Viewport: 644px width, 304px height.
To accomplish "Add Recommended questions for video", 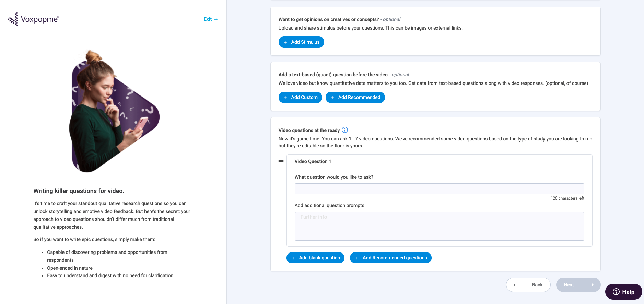I will click(x=391, y=258).
